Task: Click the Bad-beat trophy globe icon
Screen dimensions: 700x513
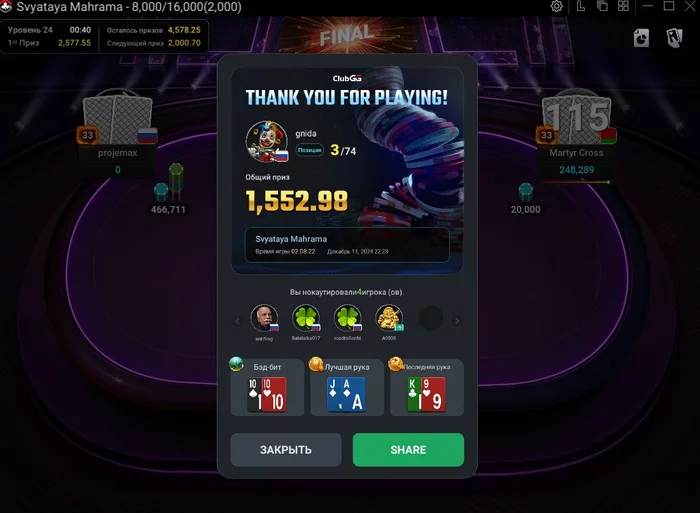Action: point(236,364)
